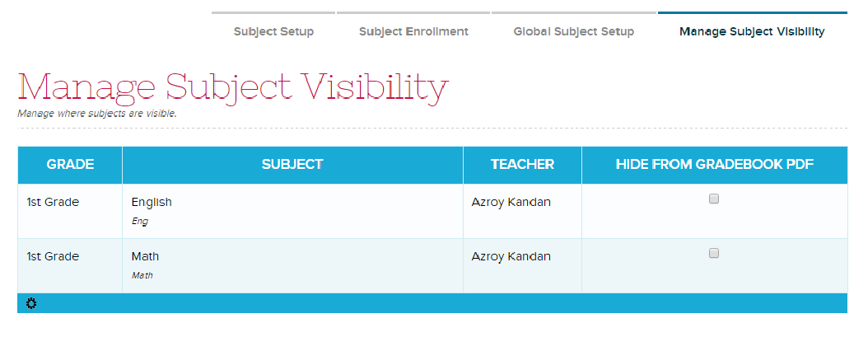Go to Global Subject Setup tab
Image resolution: width=868 pixels, height=351 pixels.
(573, 31)
